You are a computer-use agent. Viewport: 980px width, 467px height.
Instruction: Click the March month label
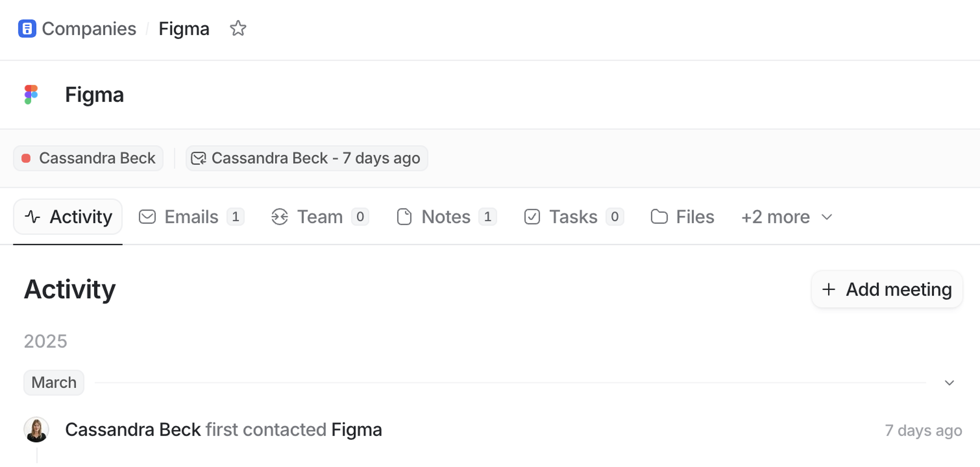54,383
